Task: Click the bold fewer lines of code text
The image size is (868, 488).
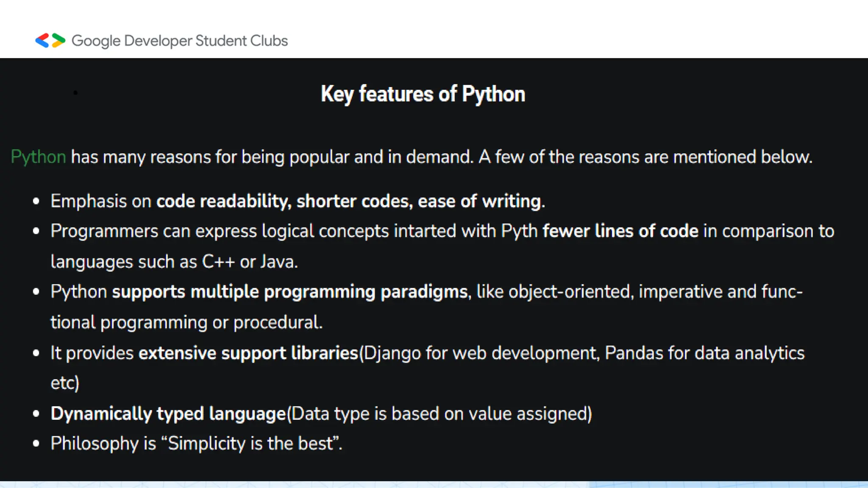Action: pos(620,231)
